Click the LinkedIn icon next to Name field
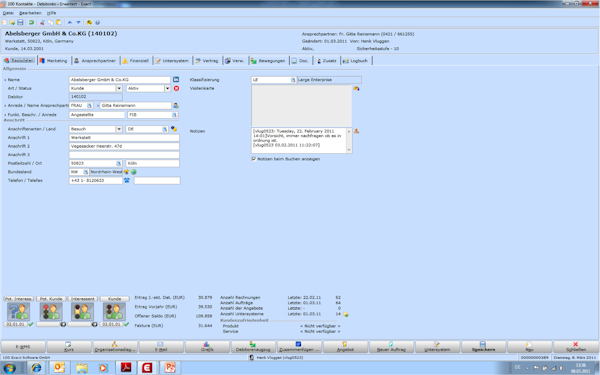This screenshot has width=600, height=375. 176,80
